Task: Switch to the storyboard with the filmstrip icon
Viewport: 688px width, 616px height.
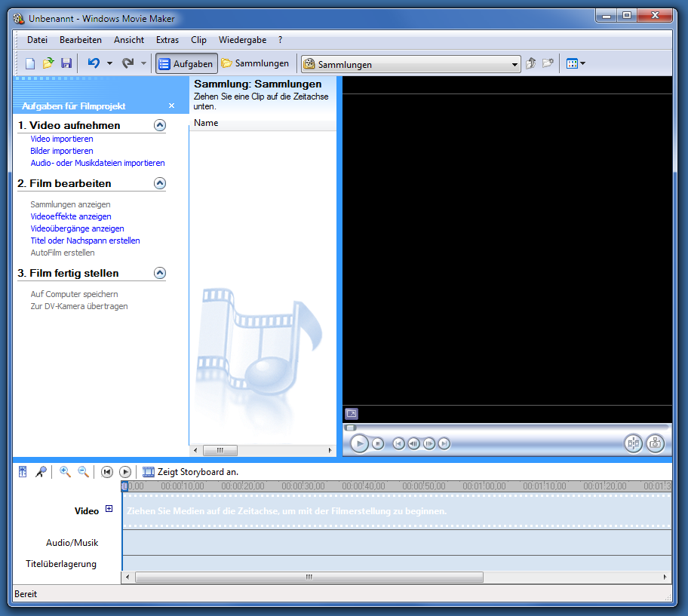Action: coord(149,472)
